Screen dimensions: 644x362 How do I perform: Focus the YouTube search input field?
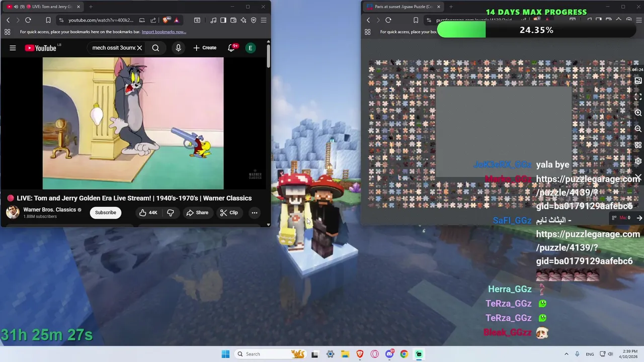pos(113,48)
